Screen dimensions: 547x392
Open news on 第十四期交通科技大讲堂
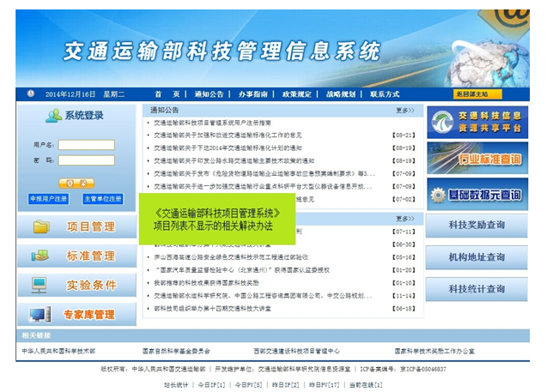click(x=212, y=309)
